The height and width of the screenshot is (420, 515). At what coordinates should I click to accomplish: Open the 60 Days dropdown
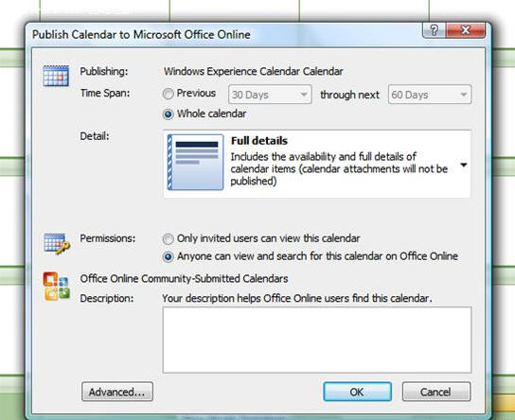click(430, 95)
